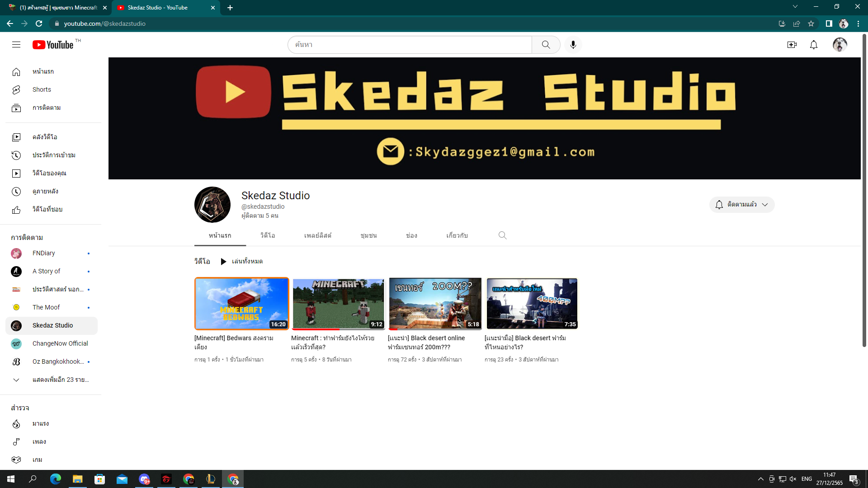This screenshot has height=488, width=868.
Task: Open a new browser tab
Action: [230, 8]
